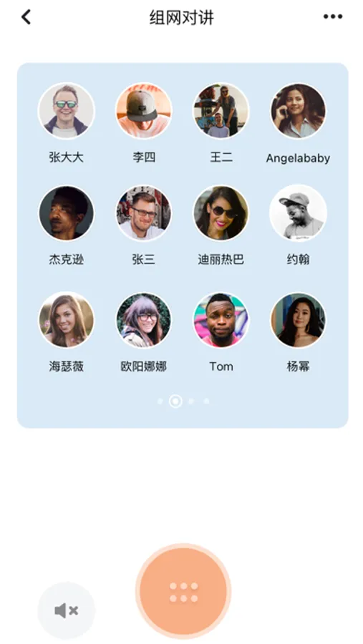Select 张大大's avatar
The height and width of the screenshot is (644, 363).
(66, 111)
